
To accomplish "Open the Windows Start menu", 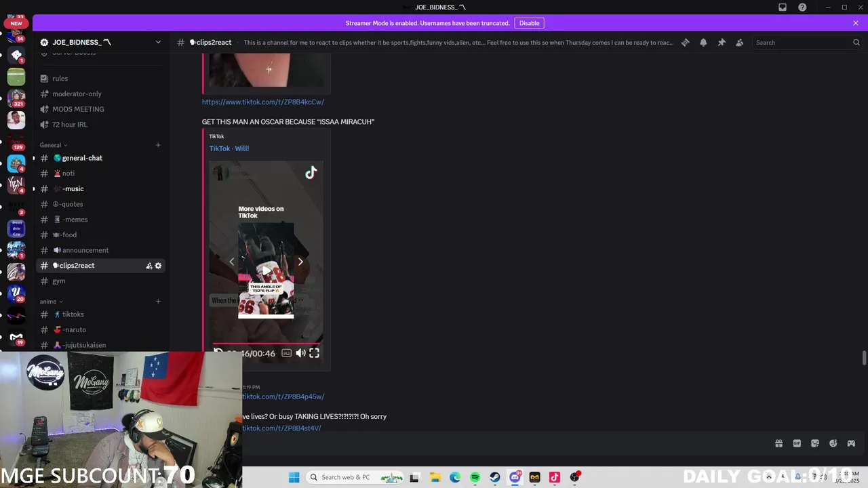I will tap(294, 477).
